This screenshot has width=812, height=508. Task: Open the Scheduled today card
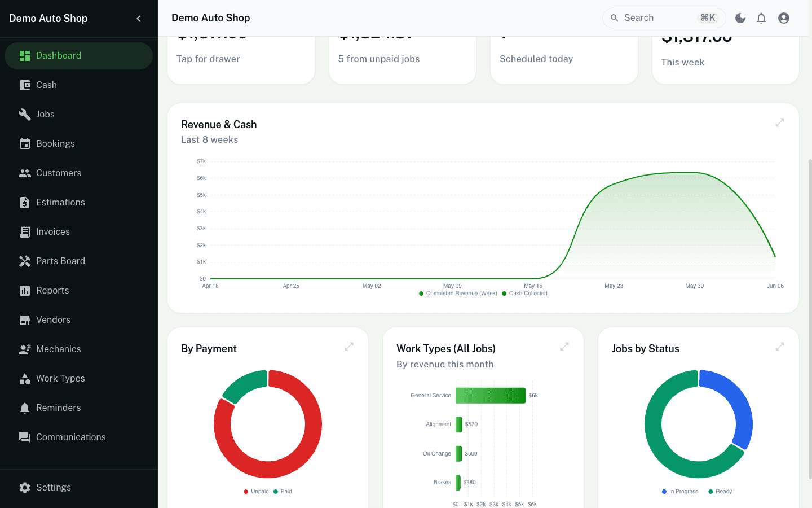click(x=564, y=60)
